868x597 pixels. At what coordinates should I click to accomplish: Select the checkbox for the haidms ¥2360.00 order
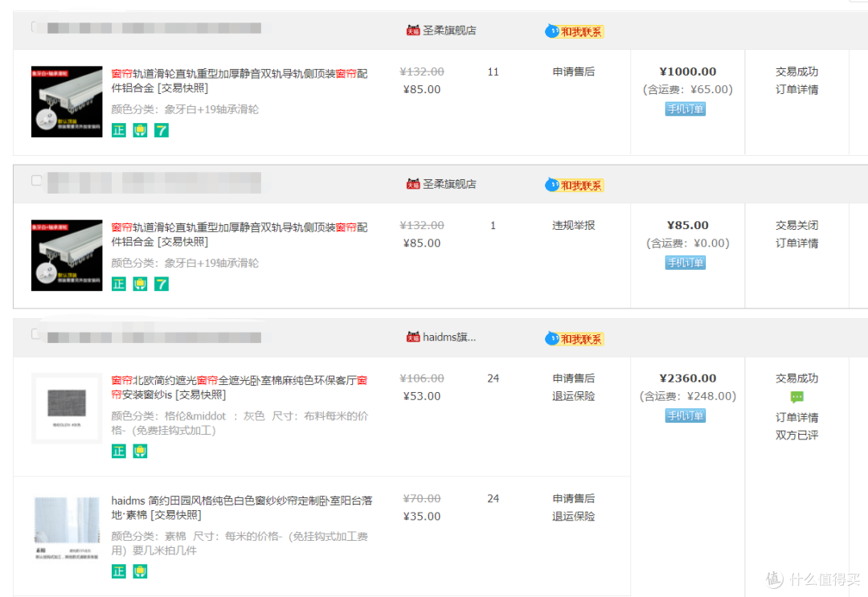point(36,333)
